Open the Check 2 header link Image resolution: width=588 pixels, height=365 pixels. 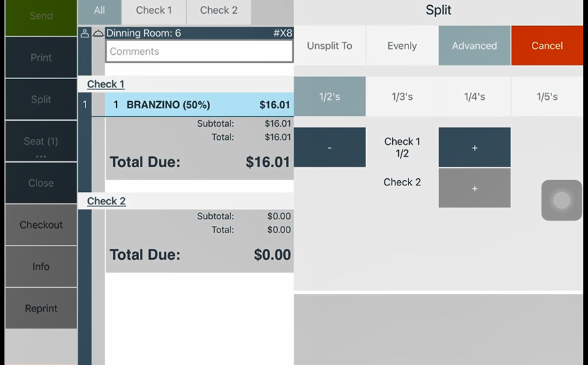106,201
